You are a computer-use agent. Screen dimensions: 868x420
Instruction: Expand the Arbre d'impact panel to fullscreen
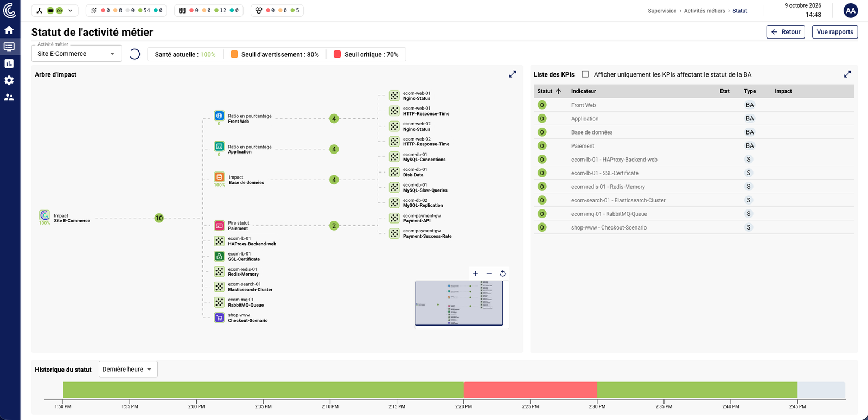513,74
